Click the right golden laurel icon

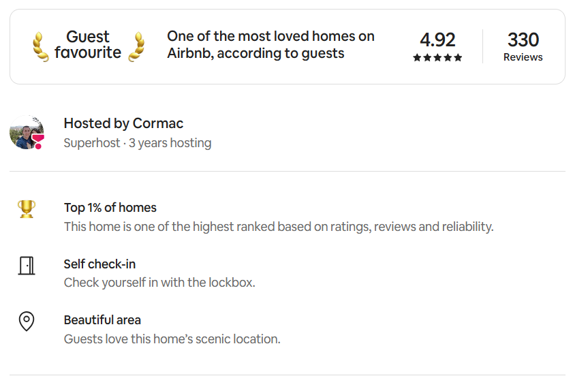(138, 46)
